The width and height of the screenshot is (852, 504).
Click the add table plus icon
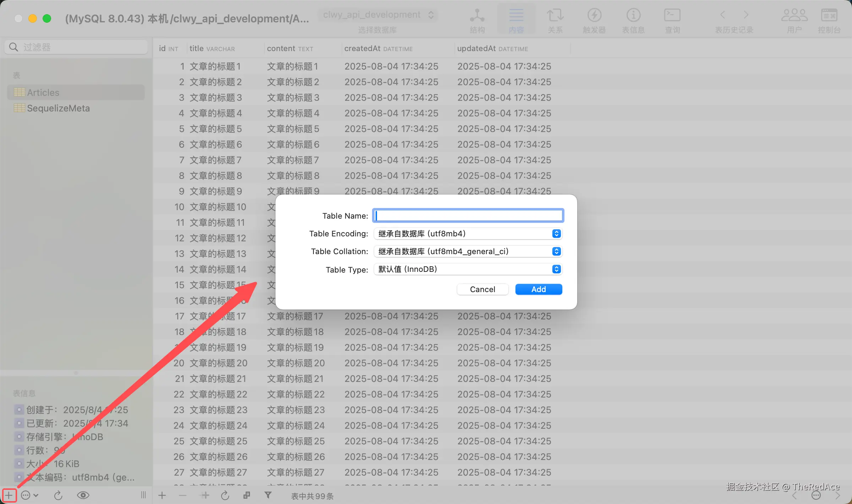[9, 495]
